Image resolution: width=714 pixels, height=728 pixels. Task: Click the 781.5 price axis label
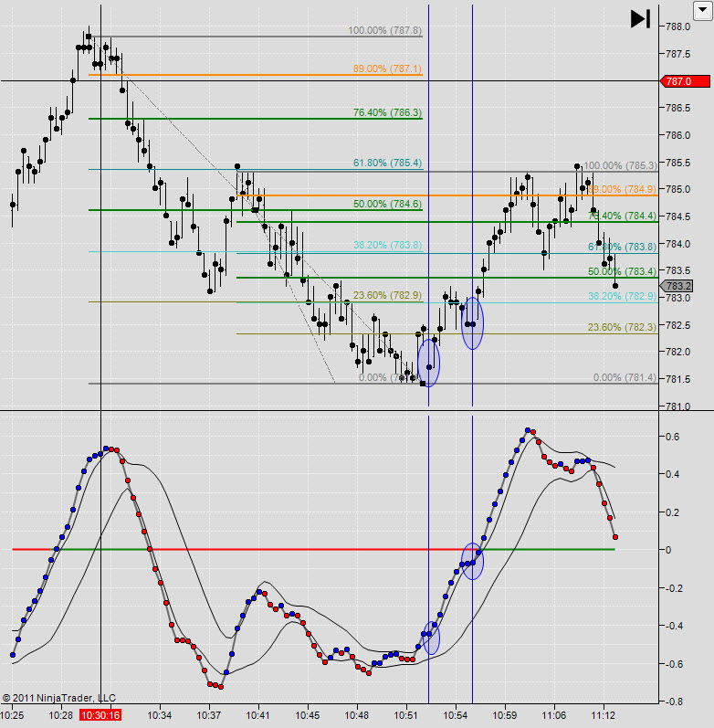click(677, 379)
